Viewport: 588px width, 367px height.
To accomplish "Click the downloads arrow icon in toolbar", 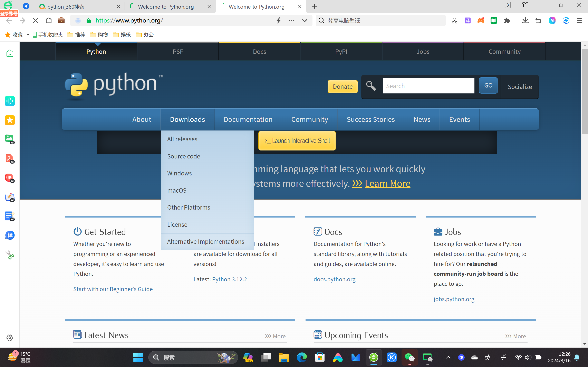I will pyautogui.click(x=525, y=21).
